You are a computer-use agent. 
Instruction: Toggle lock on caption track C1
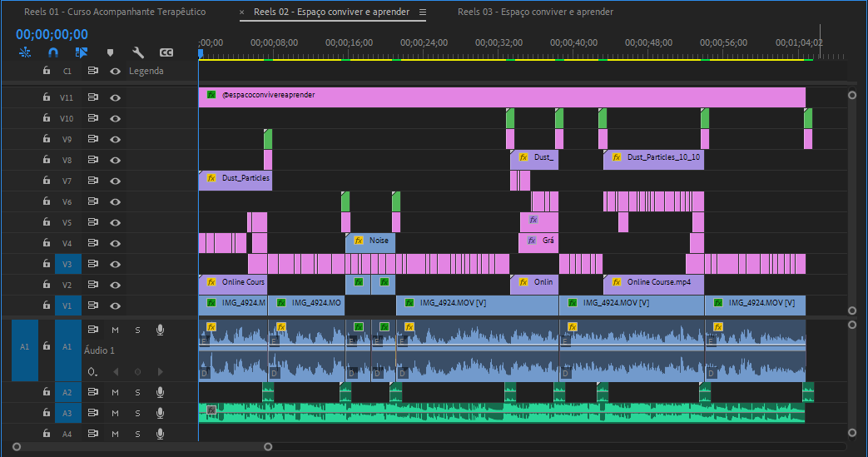[47, 71]
